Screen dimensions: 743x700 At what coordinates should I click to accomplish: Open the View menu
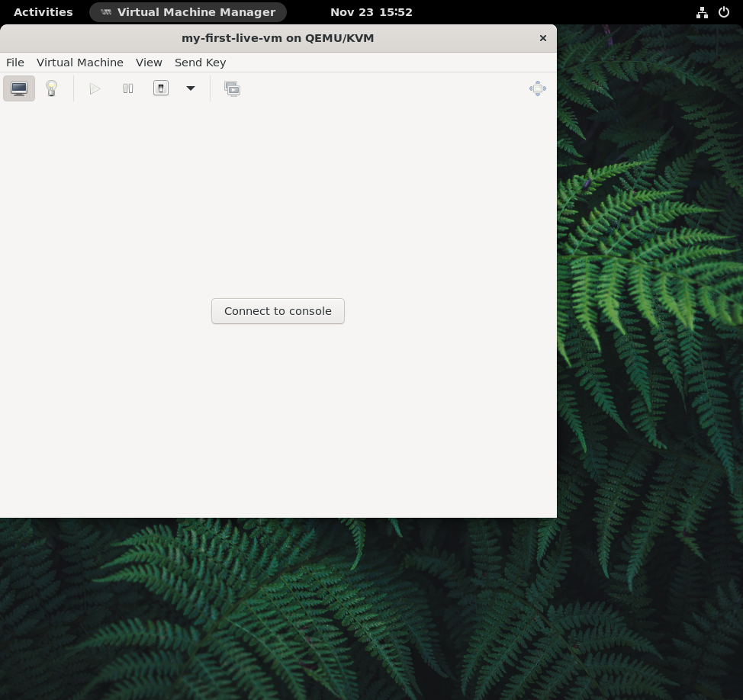(149, 63)
